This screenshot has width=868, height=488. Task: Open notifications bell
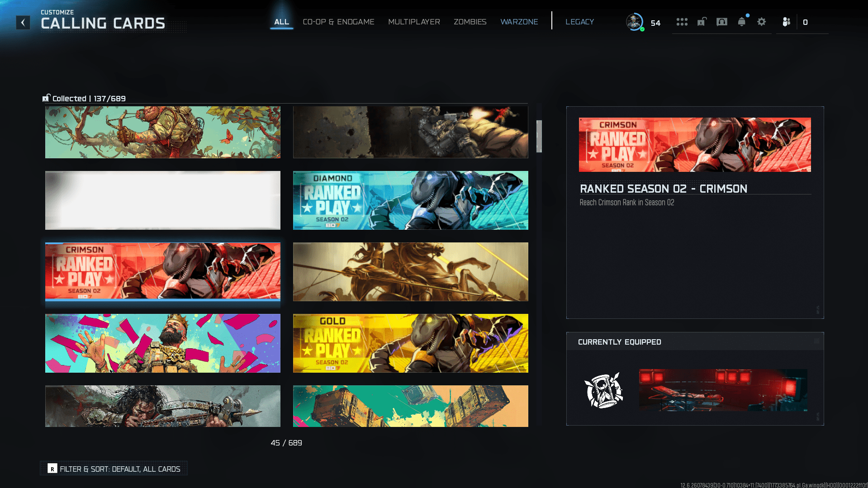coord(741,22)
